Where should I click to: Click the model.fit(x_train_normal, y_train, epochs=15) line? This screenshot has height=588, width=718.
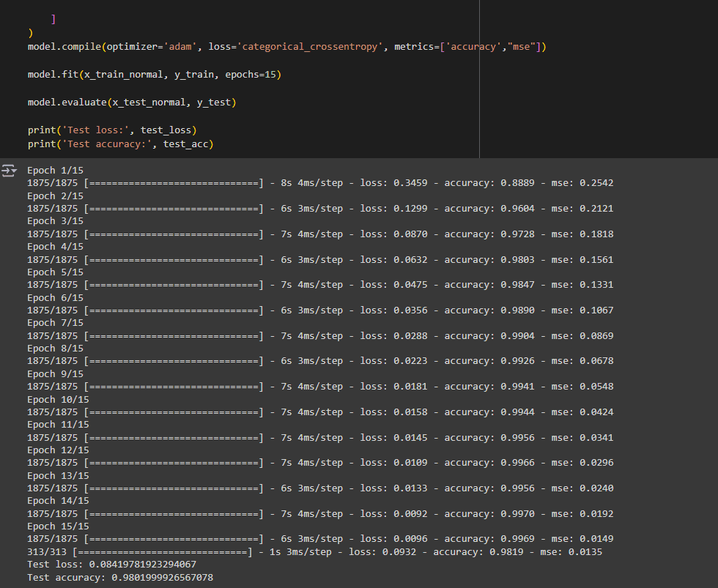pos(155,75)
